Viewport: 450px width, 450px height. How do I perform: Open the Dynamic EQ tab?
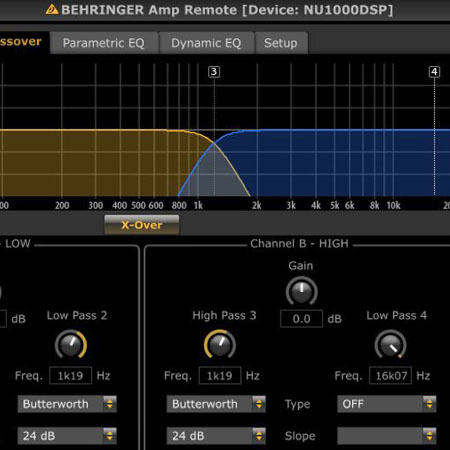point(206,43)
